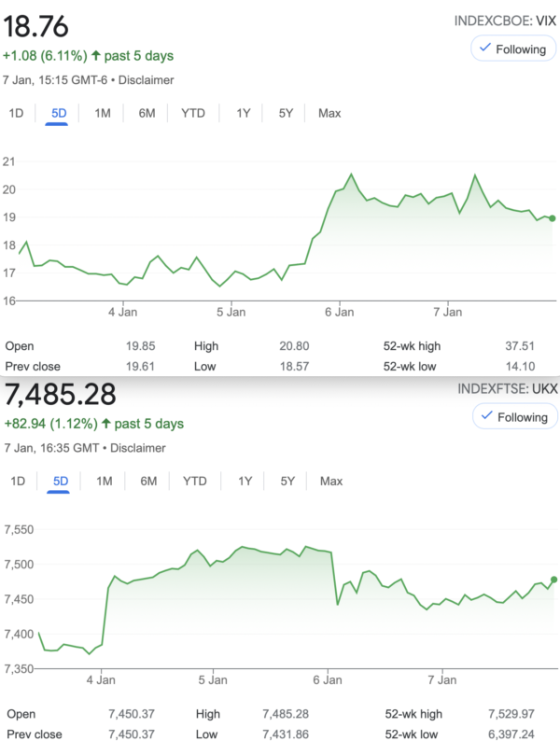Switch VIX chart to 6M range
The width and height of the screenshot is (560, 741).
click(147, 113)
